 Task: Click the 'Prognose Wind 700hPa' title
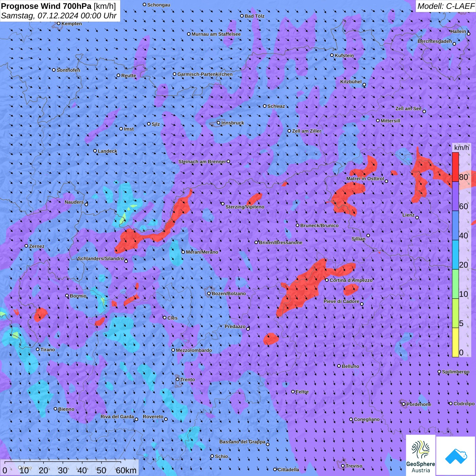pyautogui.click(x=46, y=6)
